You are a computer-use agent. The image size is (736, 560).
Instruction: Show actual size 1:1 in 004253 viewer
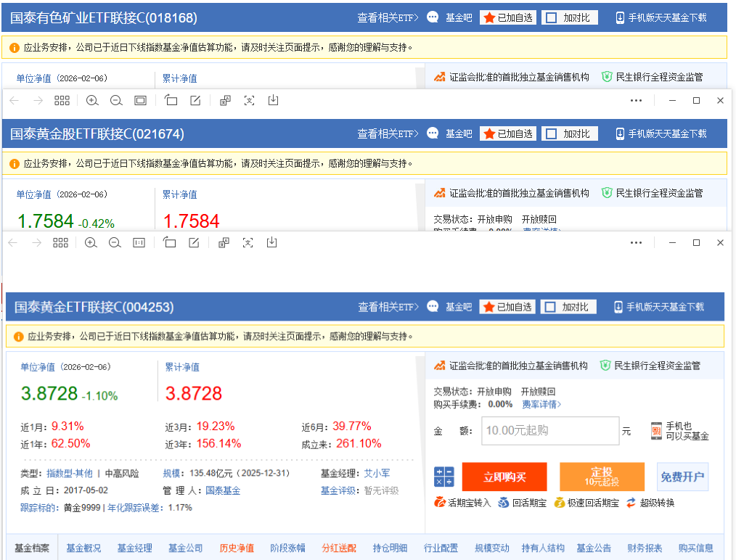tap(139, 242)
